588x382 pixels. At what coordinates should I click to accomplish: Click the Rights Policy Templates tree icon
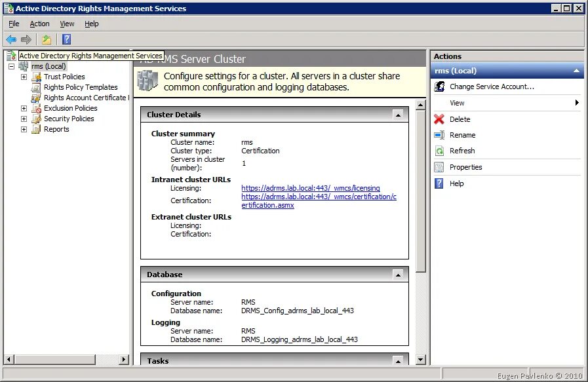(x=36, y=87)
